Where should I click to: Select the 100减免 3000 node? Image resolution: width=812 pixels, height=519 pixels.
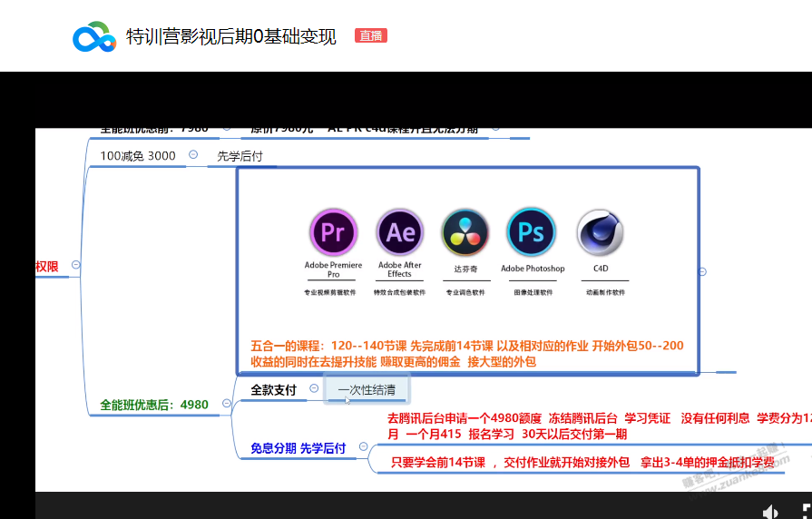click(x=138, y=155)
